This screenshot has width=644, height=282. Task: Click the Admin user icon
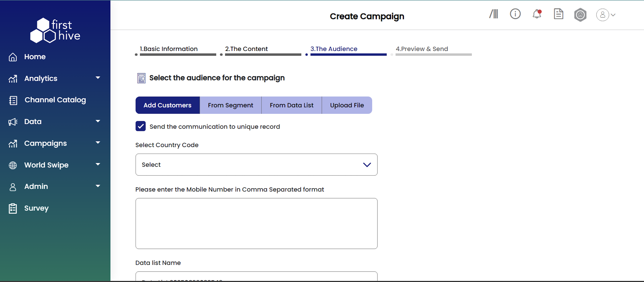point(13,187)
